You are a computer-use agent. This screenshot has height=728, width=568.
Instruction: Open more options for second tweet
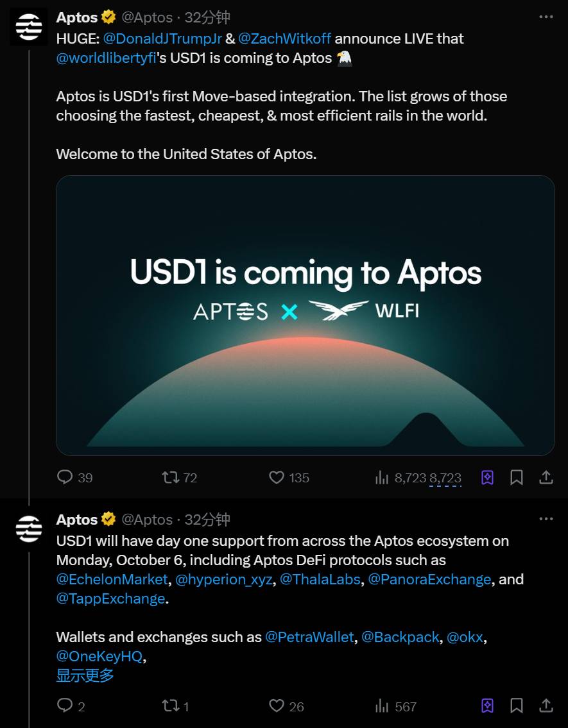point(546,519)
